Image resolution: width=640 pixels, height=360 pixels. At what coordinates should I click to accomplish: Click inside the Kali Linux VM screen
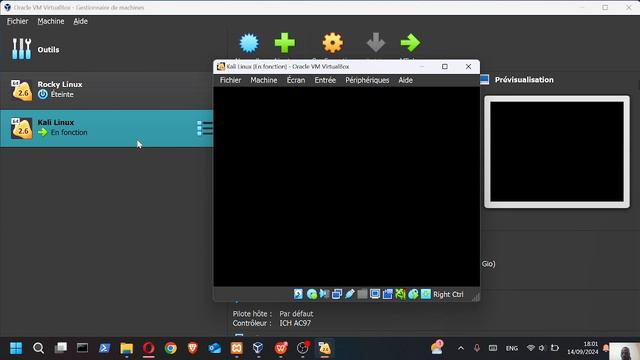[347, 187]
